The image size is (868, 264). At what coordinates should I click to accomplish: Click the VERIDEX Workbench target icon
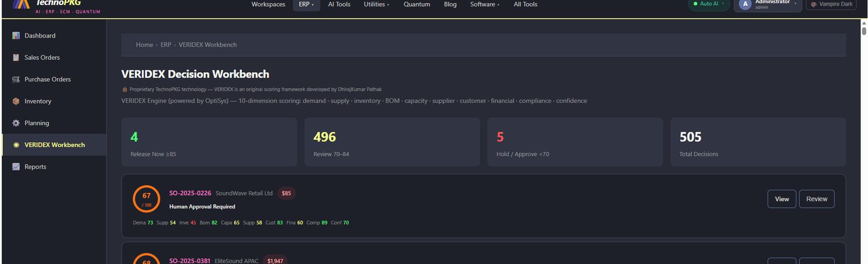tap(16, 145)
